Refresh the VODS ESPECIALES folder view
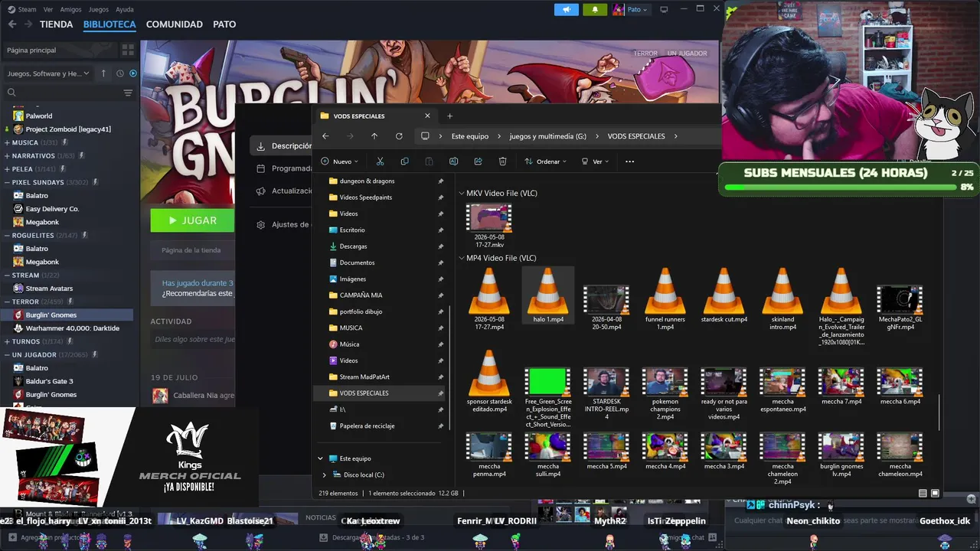The image size is (980, 551). 399,136
